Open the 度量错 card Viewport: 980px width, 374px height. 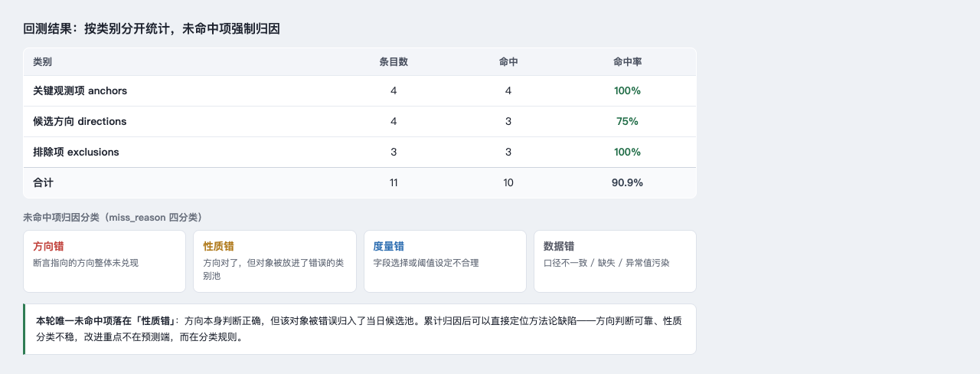pos(445,261)
